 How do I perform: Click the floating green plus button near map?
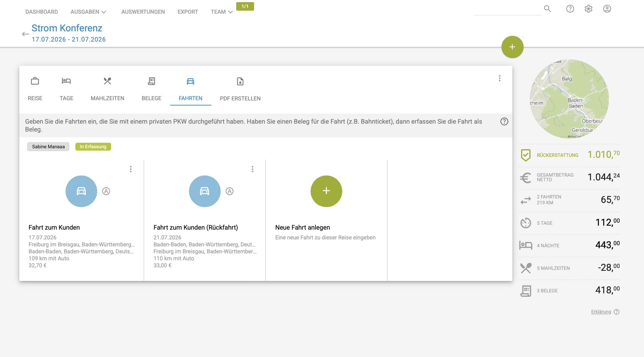click(512, 47)
